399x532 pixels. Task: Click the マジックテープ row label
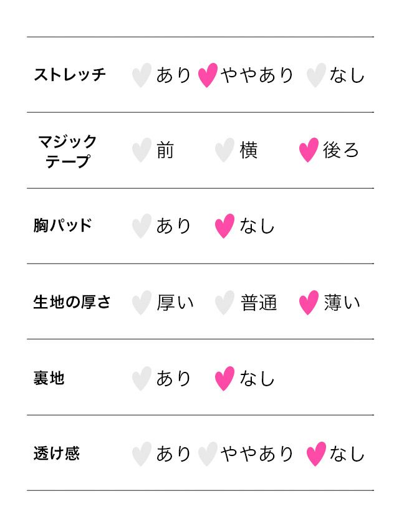click(x=68, y=151)
